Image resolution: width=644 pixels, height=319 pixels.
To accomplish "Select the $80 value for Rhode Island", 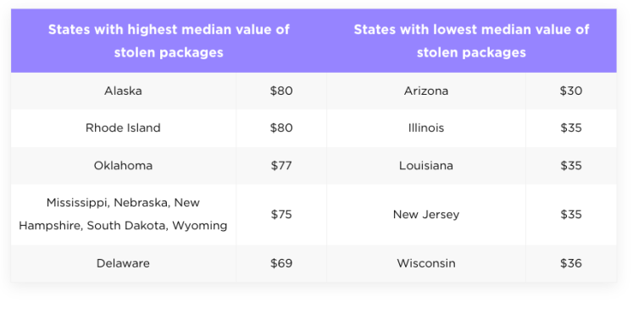I will coord(281,128).
